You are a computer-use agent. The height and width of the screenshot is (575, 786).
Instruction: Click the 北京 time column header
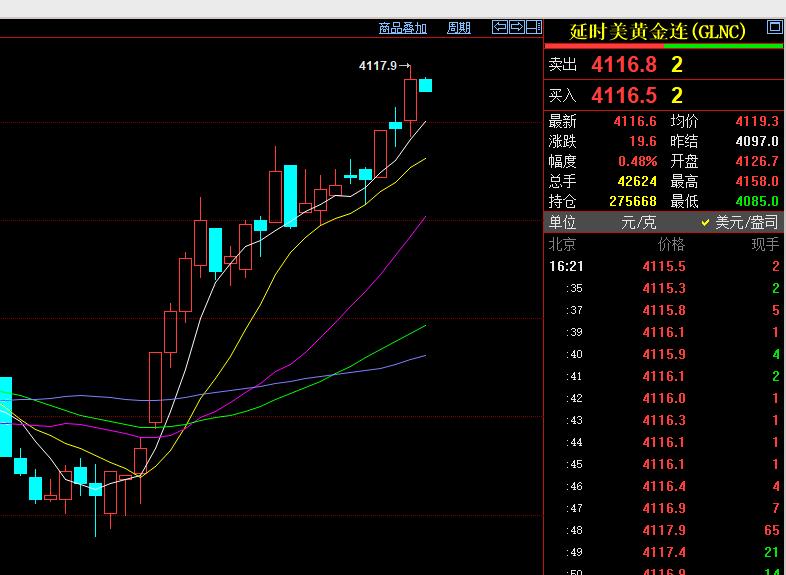click(x=562, y=245)
